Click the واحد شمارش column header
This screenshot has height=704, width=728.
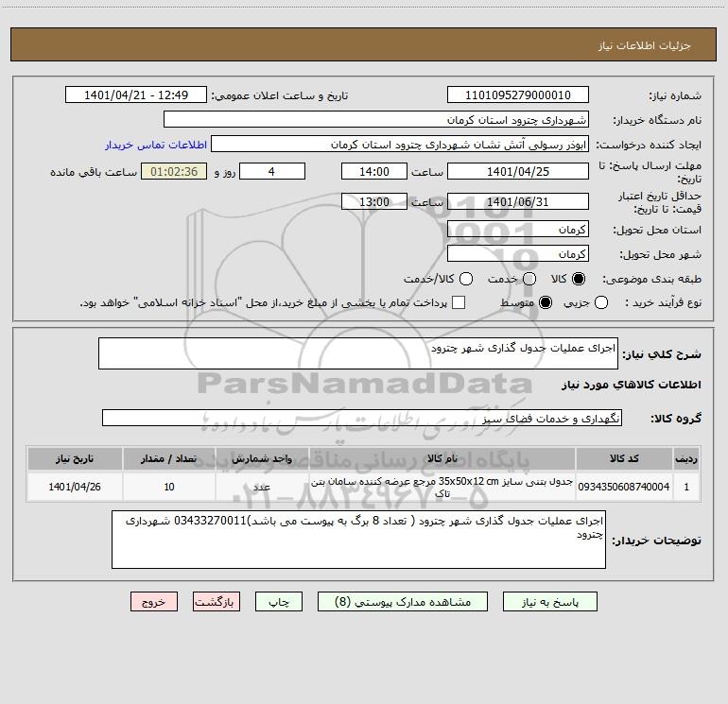262,459
